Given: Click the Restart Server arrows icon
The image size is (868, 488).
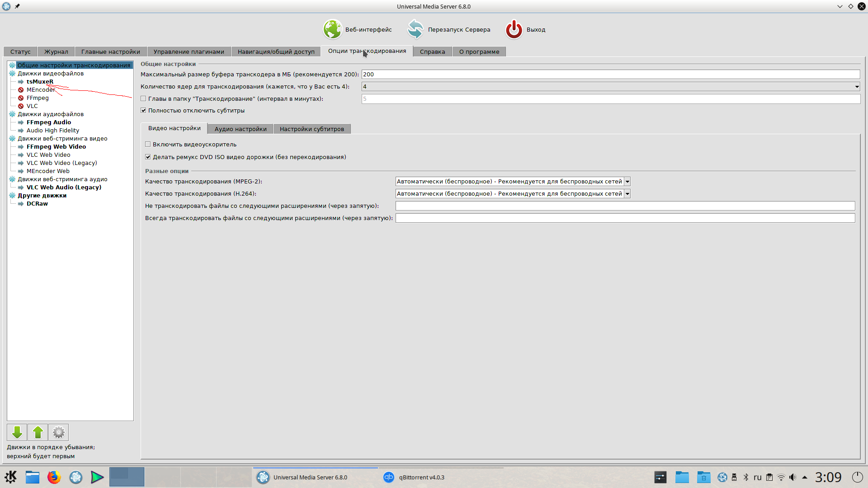Looking at the screenshot, I should [x=415, y=29].
